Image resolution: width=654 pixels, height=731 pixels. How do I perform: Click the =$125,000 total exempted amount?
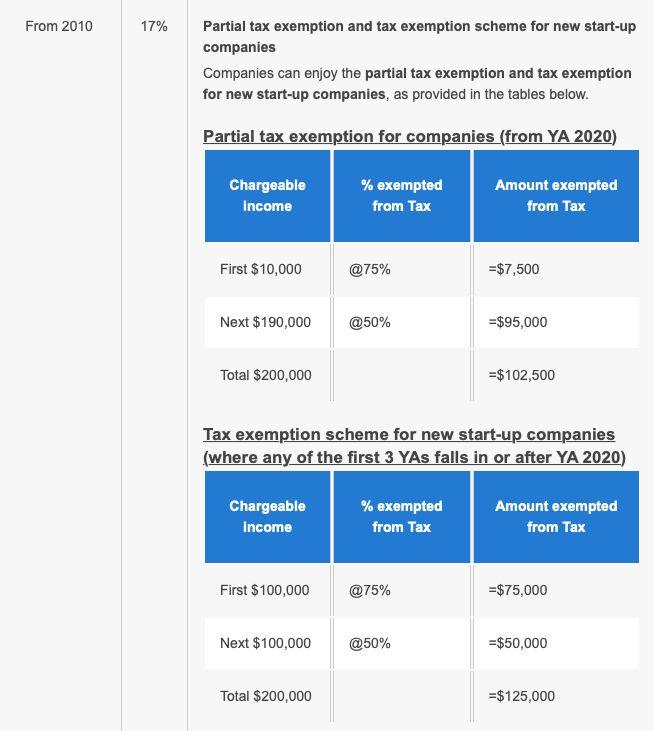coord(521,696)
